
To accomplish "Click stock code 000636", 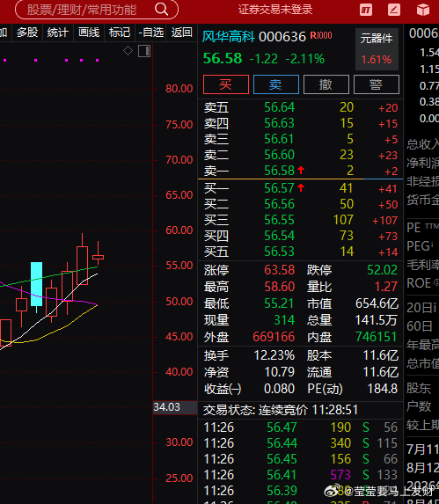I will pos(282,37).
